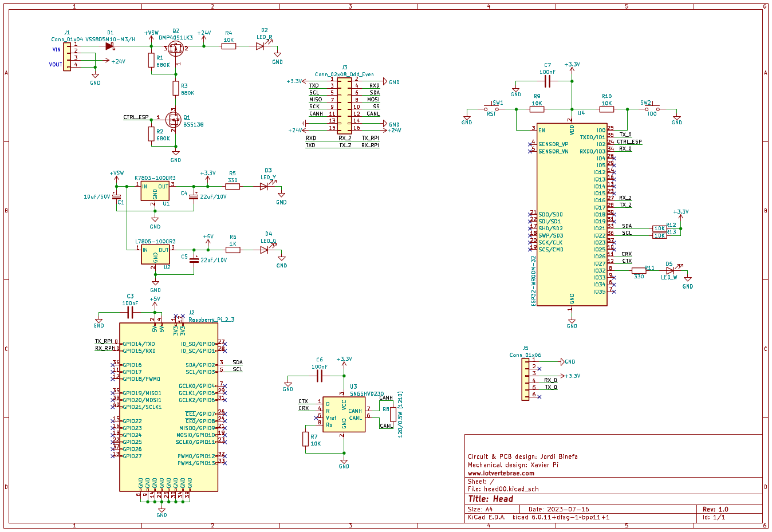772x532 pixels.
Task: Select the R8 termination resistor
Action: tap(393, 415)
